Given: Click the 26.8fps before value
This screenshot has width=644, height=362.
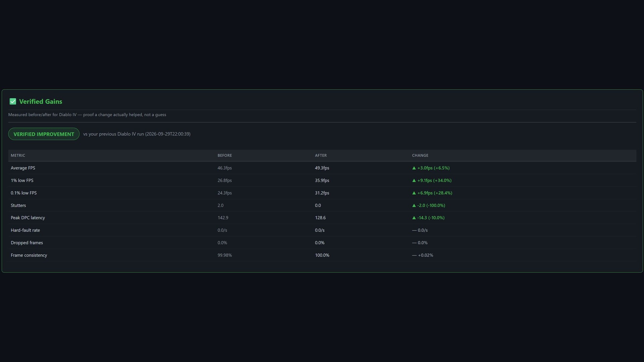Looking at the screenshot, I should 225,180.
